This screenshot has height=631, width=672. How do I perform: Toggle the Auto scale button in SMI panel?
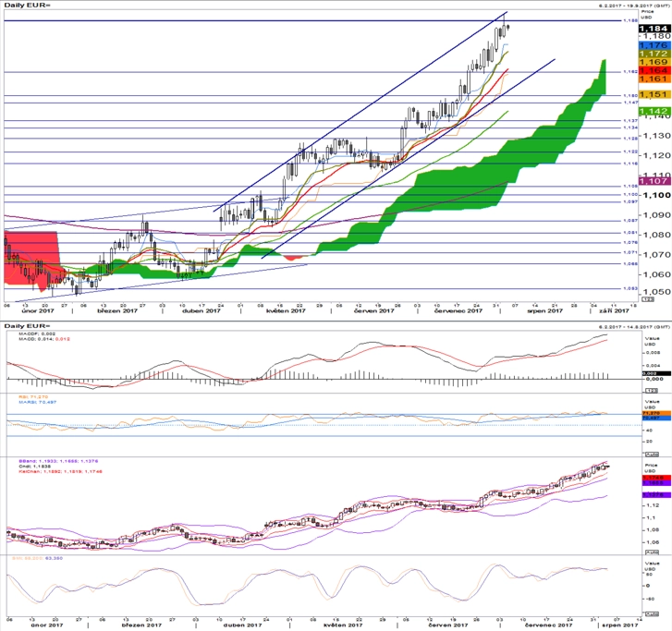pyautogui.click(x=652, y=613)
